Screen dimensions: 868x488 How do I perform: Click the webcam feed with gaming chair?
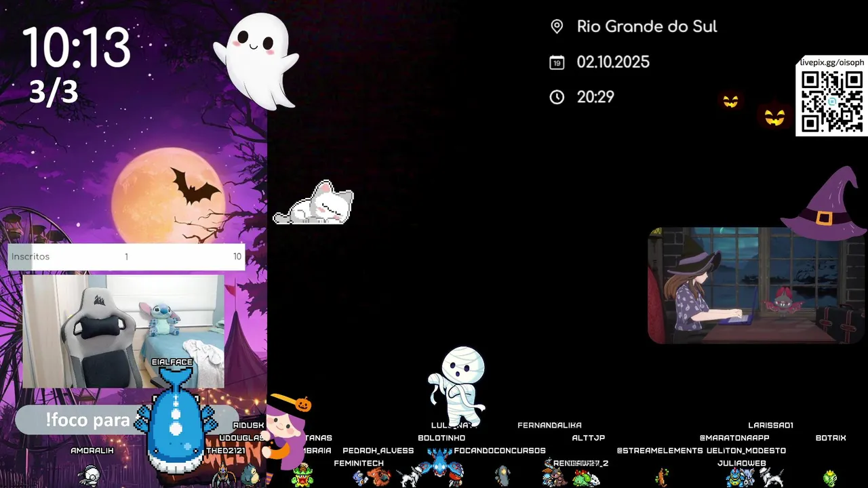[123, 331]
